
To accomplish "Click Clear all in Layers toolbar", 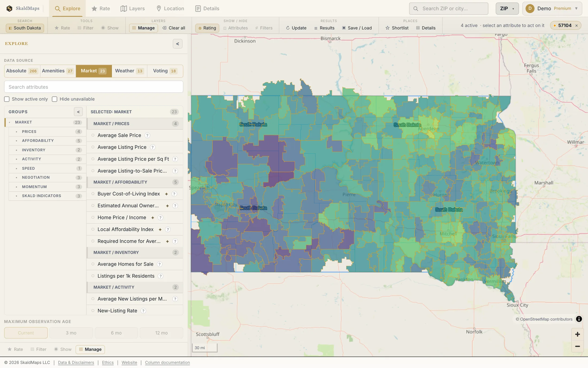I will pos(174,28).
